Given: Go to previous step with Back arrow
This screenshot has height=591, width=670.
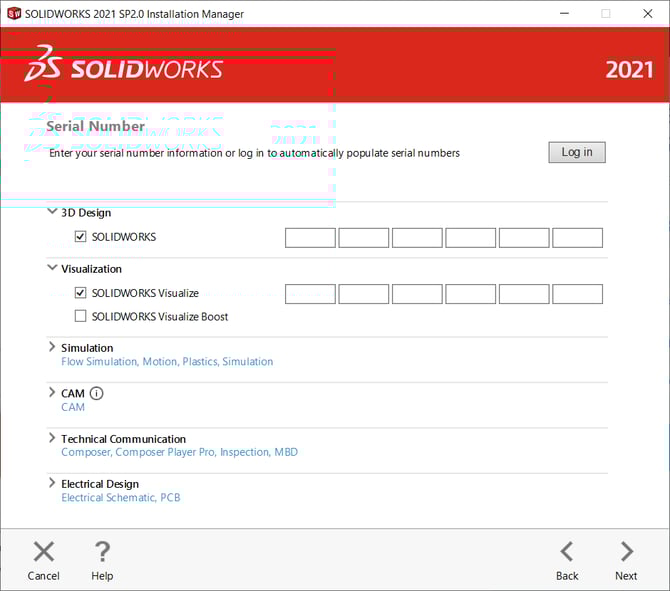Looking at the screenshot, I should 567,551.
